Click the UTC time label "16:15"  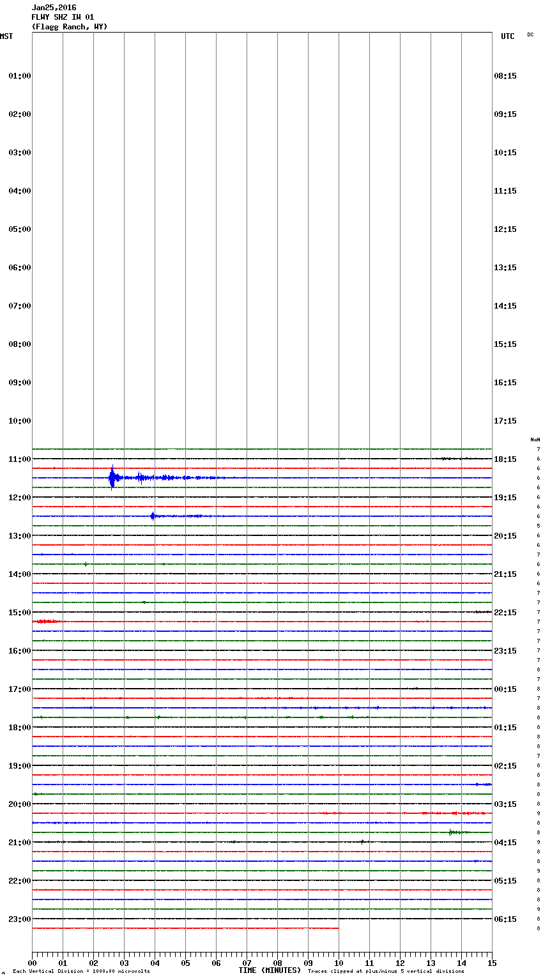[x=505, y=383]
